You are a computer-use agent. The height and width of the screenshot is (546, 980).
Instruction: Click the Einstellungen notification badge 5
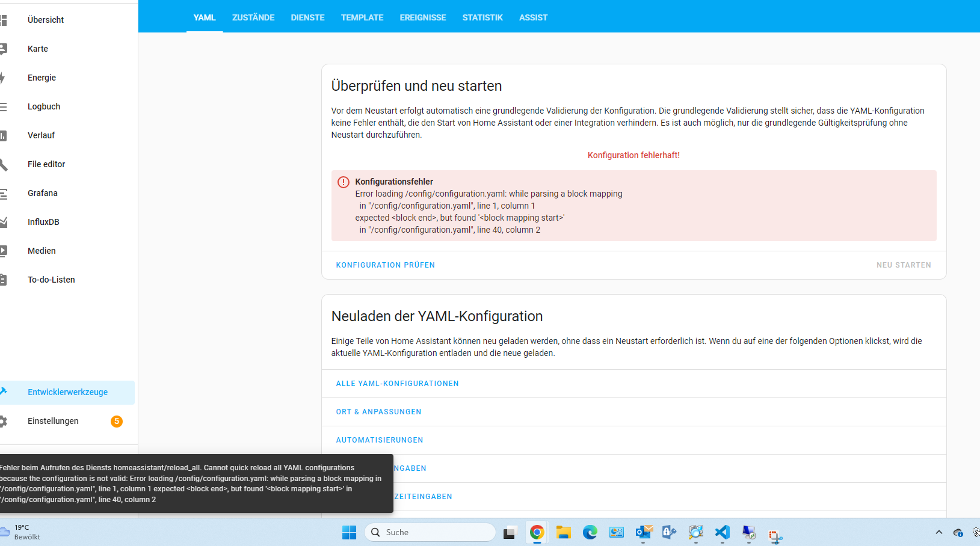coord(117,422)
